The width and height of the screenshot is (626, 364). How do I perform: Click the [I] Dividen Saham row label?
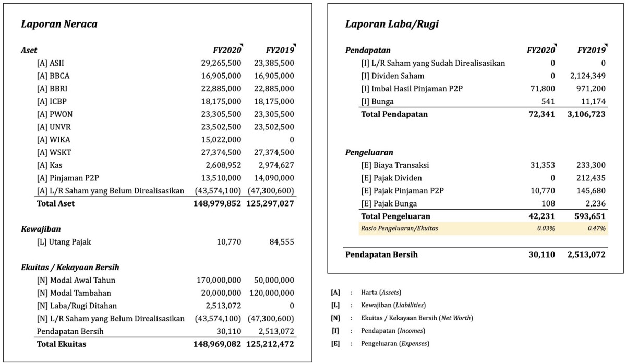click(x=392, y=76)
